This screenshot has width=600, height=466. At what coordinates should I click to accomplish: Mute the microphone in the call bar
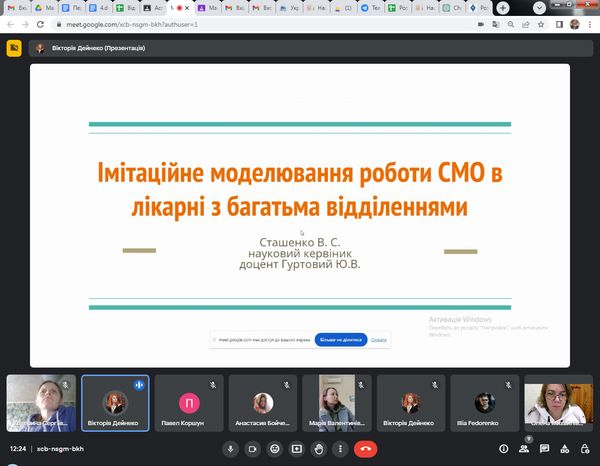pos(231,449)
